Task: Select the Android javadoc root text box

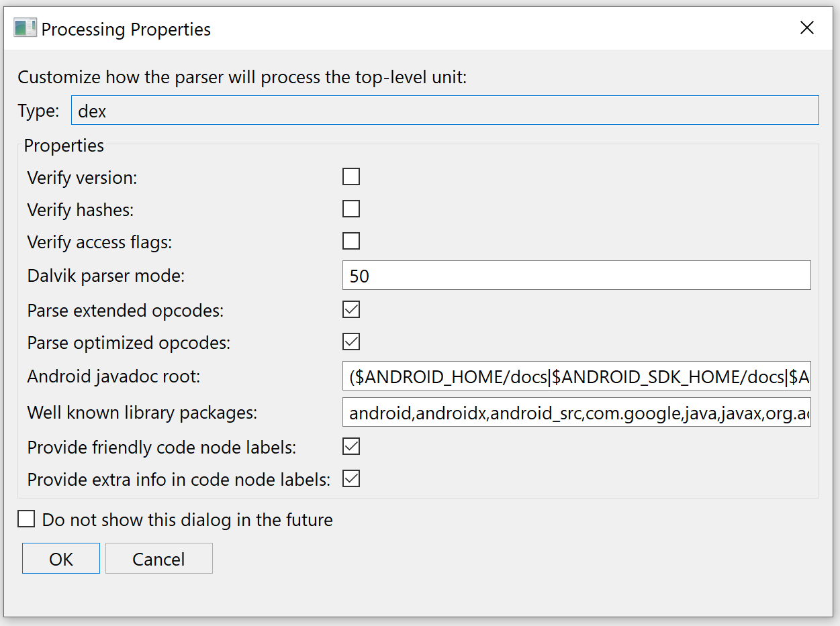Action: coord(577,377)
